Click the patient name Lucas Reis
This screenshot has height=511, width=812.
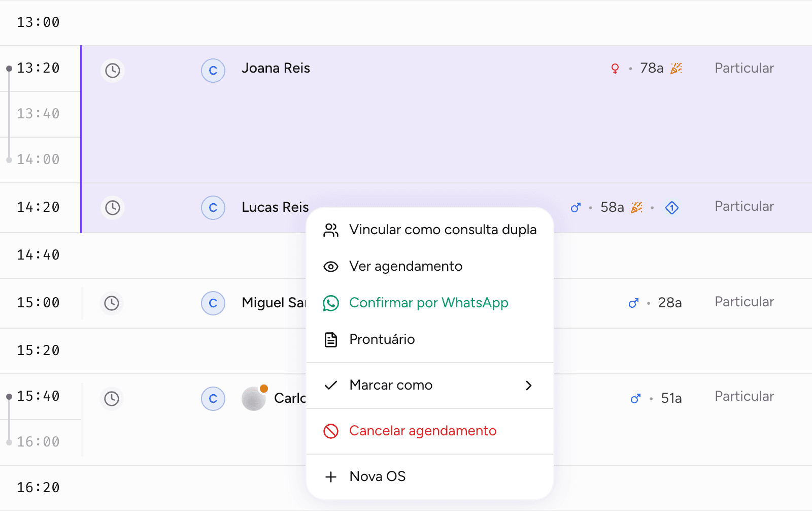click(275, 207)
